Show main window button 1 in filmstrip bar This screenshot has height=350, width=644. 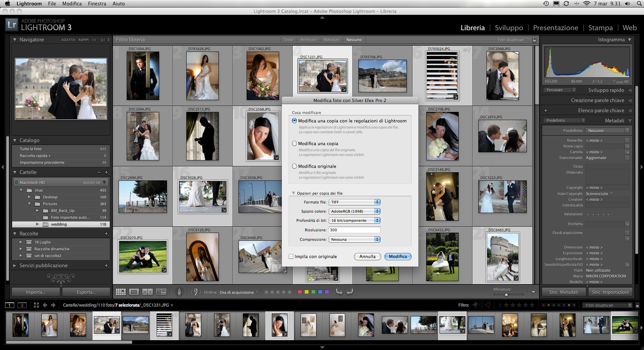coord(10,305)
